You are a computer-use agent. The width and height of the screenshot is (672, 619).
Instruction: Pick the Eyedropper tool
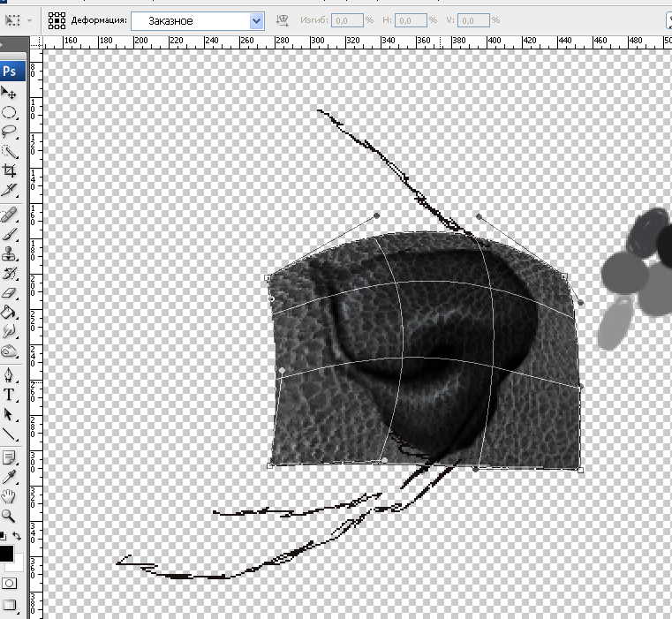point(9,477)
